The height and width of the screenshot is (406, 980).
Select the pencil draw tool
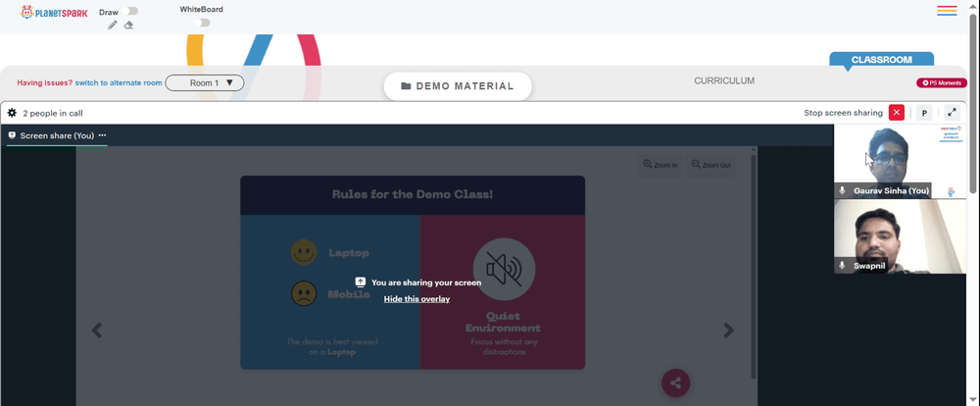click(113, 25)
